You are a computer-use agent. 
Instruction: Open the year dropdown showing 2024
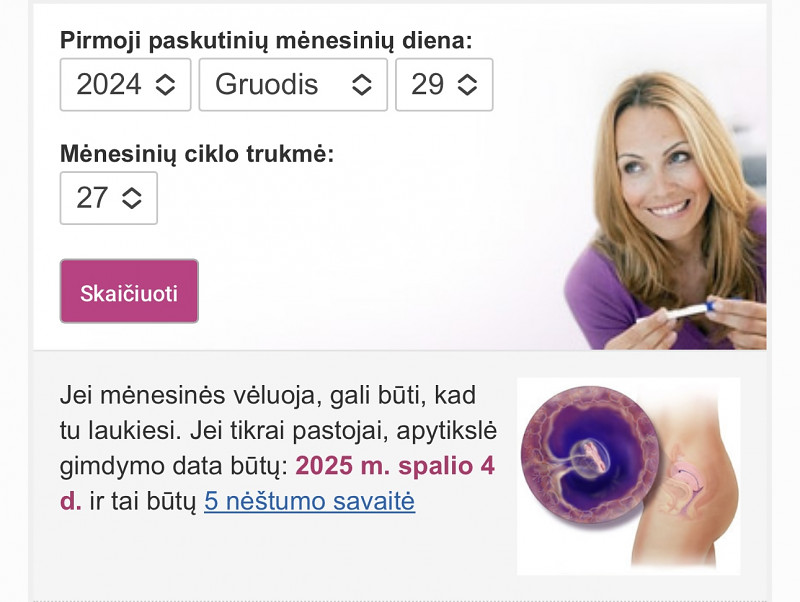click(126, 85)
